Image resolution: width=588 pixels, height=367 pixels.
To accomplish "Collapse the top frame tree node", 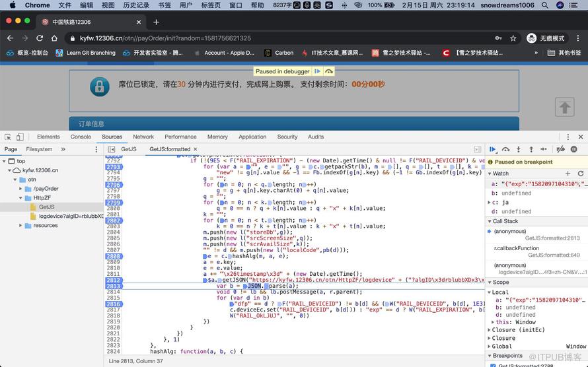I will coord(4,161).
